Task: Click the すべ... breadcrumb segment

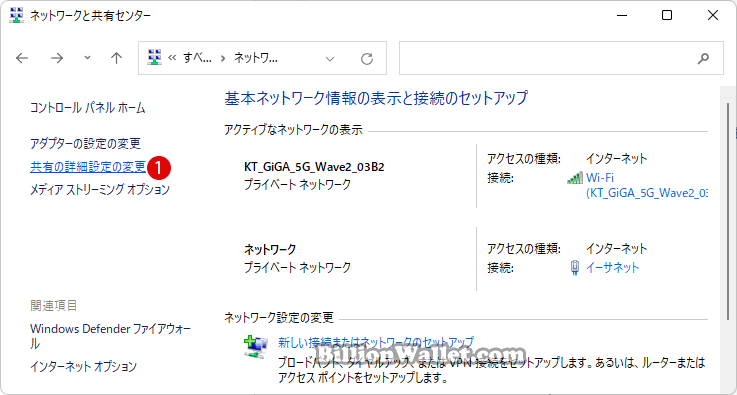Action: (197, 58)
